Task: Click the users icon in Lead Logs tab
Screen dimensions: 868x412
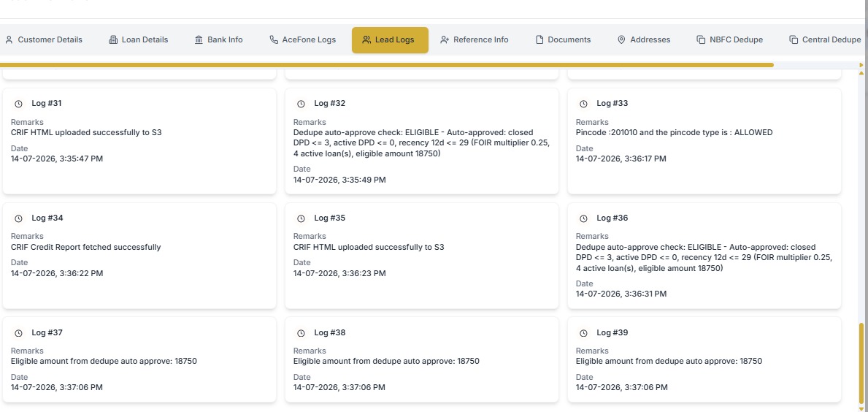Action: click(x=366, y=40)
